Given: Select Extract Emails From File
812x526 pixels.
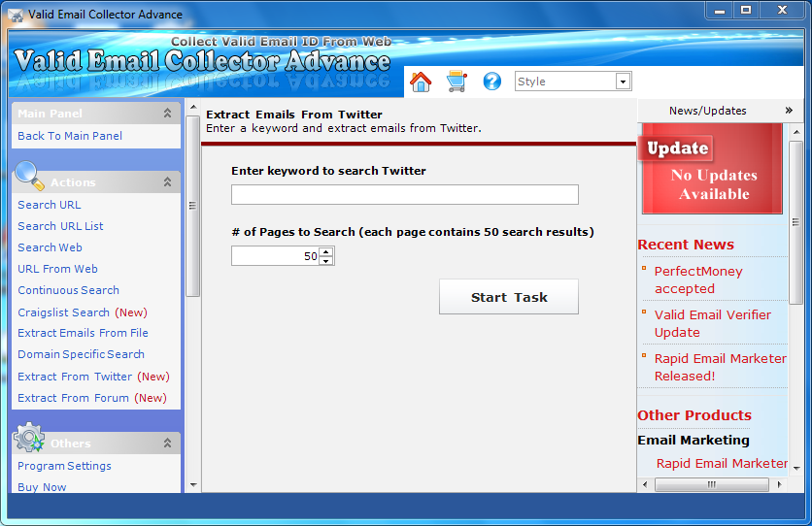Looking at the screenshot, I should 83,333.
